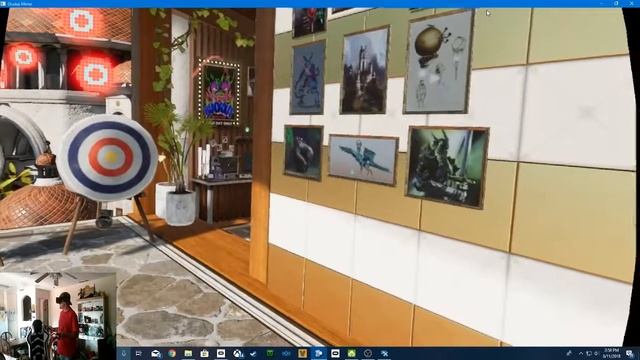Open the green house taskbar icon
The height and width of the screenshot is (360, 640).
(x=352, y=353)
